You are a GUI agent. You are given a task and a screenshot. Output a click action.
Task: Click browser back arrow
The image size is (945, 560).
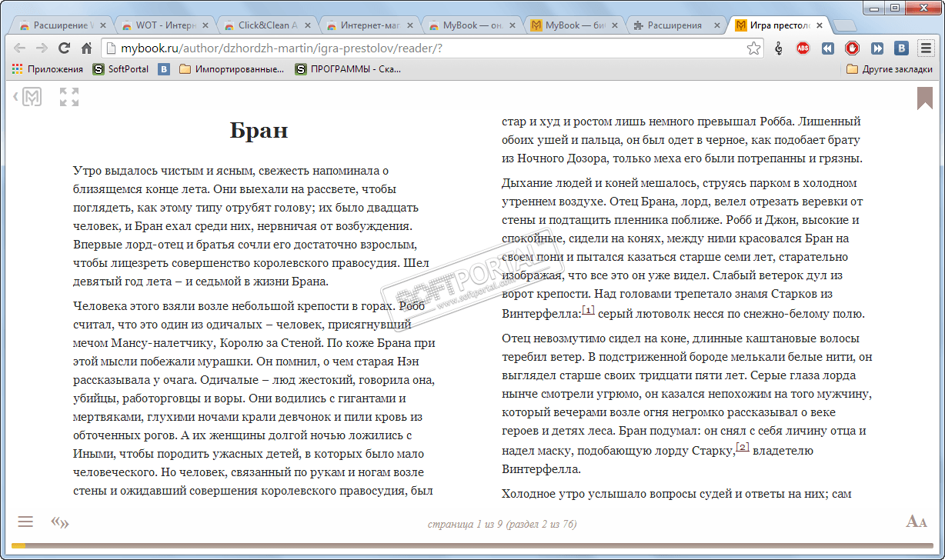click(x=20, y=48)
